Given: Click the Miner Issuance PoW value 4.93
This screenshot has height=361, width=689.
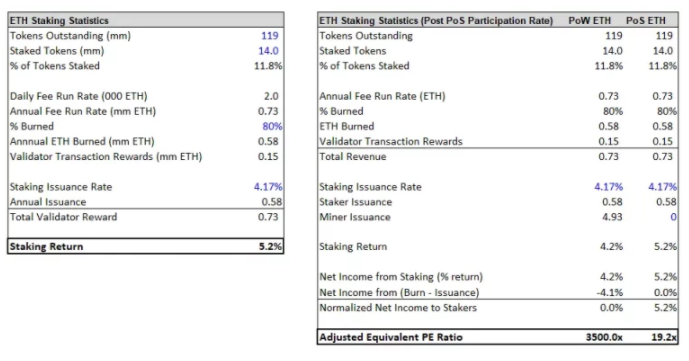Looking at the screenshot, I should [612, 217].
